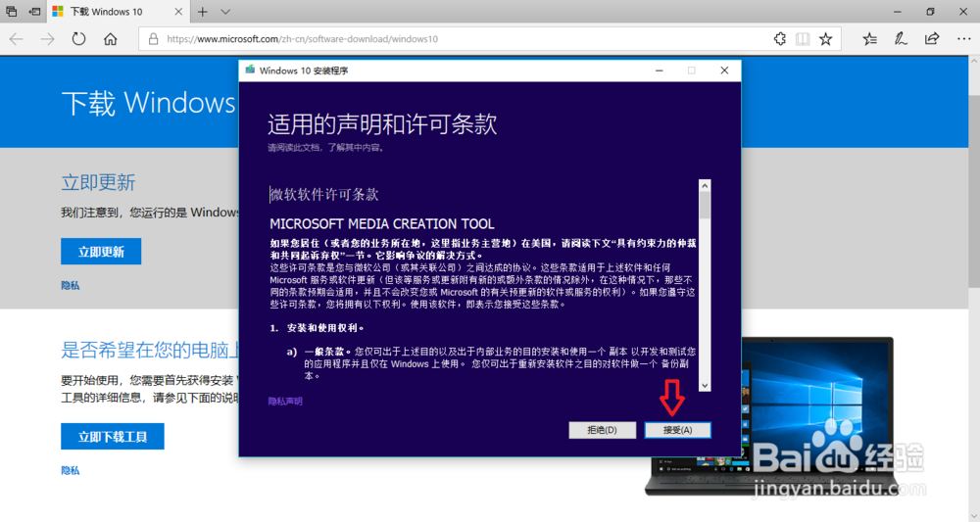Refresh the page in Edge
980x522 pixels.
[78, 39]
